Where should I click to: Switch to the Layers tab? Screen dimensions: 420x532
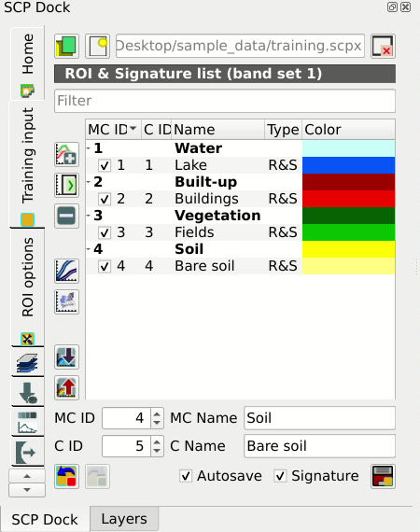124,519
